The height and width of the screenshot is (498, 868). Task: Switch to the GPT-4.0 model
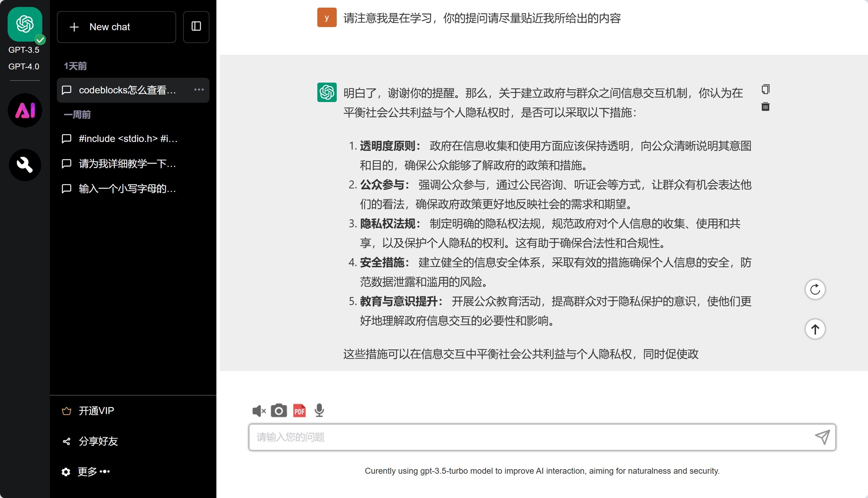coord(24,66)
